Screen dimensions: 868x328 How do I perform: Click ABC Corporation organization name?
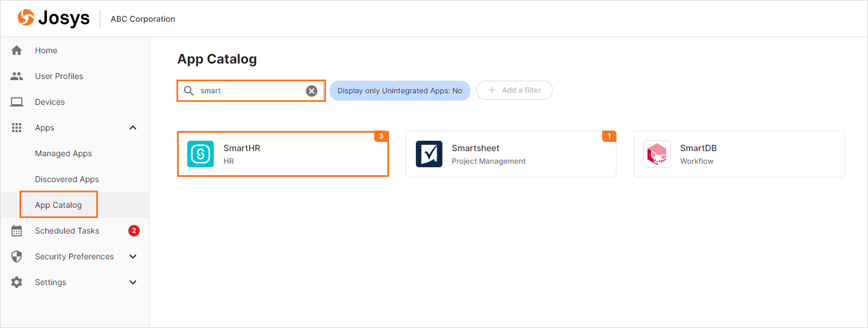(143, 19)
